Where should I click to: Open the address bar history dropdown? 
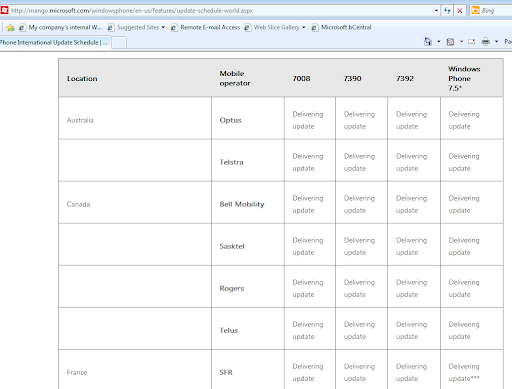click(x=436, y=11)
